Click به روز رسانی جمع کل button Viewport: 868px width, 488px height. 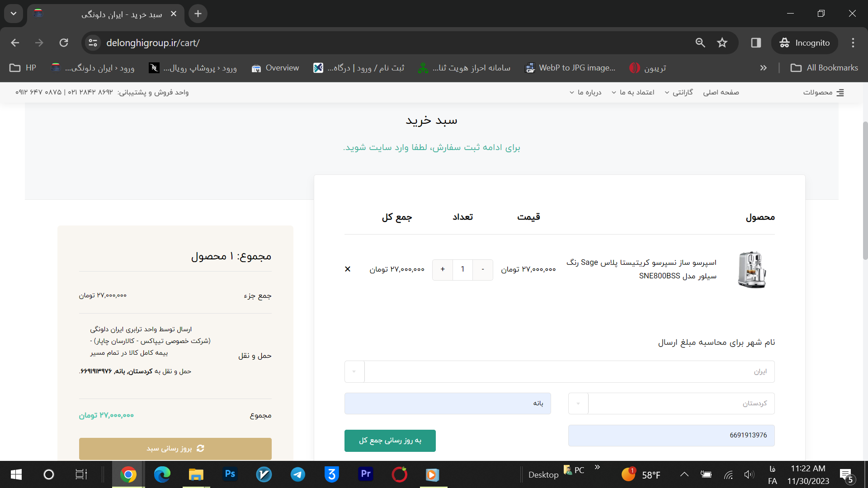tap(390, 441)
